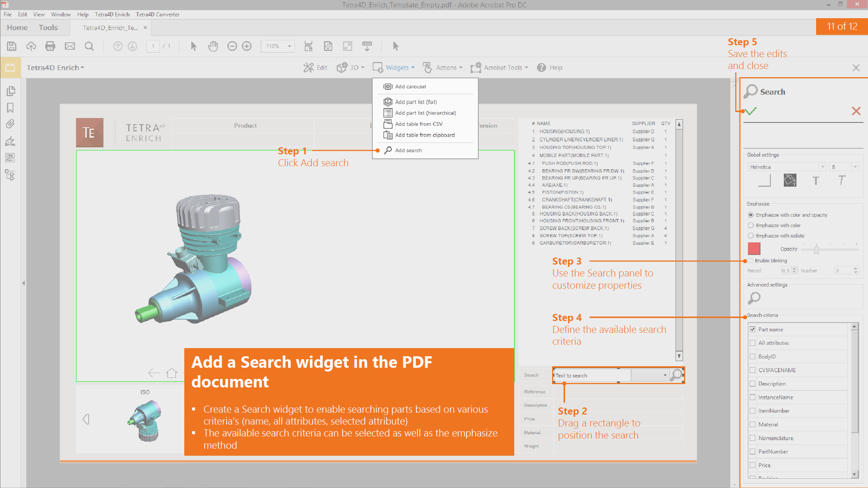Print the document using the printer icon

(x=50, y=46)
